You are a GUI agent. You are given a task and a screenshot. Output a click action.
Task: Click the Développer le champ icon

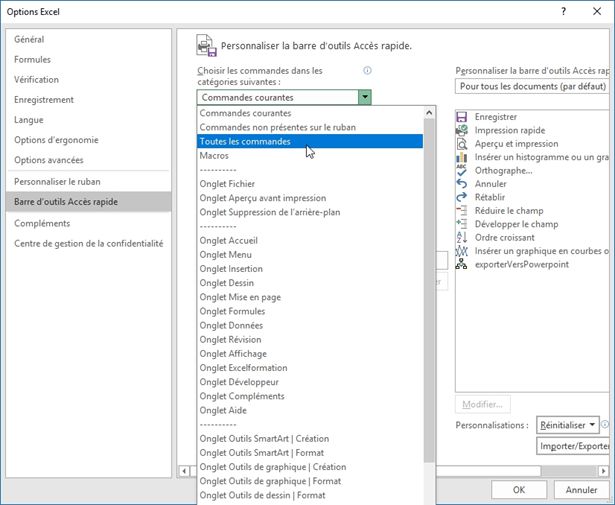tap(462, 224)
